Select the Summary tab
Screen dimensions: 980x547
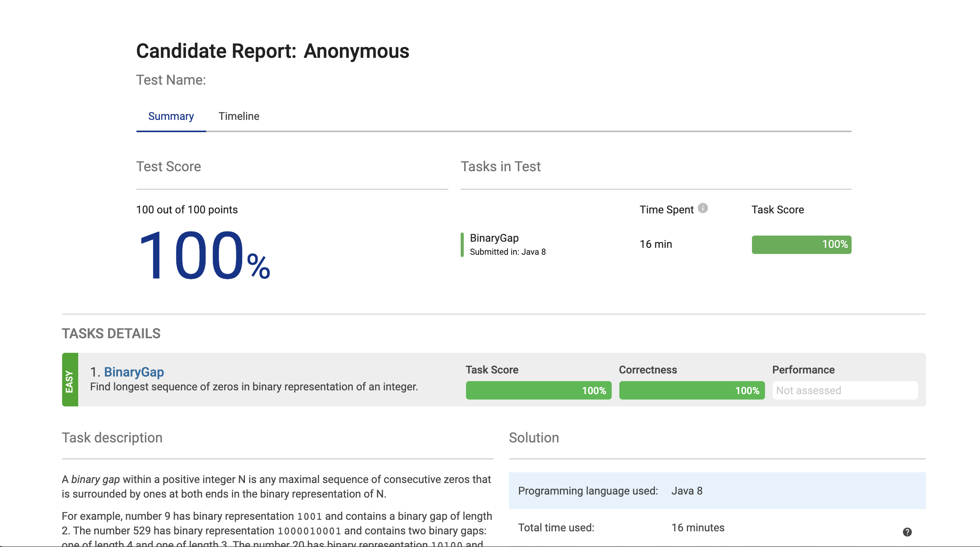(x=171, y=116)
